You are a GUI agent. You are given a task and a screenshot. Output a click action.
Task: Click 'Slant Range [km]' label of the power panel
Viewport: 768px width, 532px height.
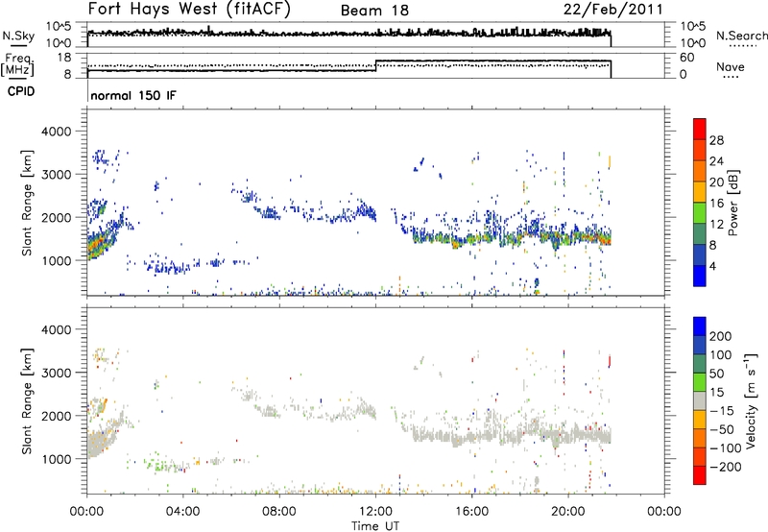27,203
